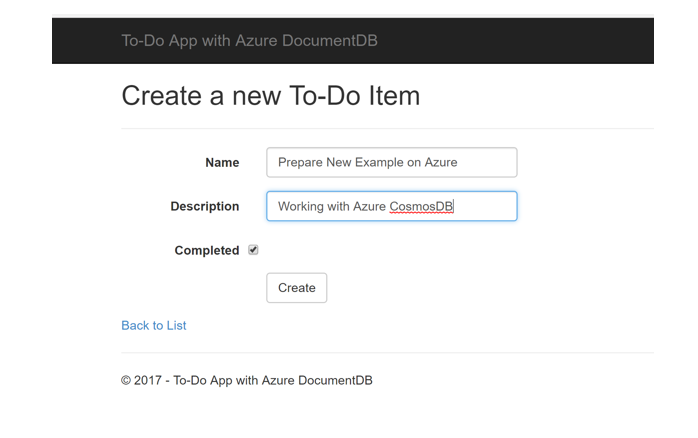Image resolution: width=698 pixels, height=438 pixels.
Task: Click the Completed label text
Action: (x=207, y=250)
